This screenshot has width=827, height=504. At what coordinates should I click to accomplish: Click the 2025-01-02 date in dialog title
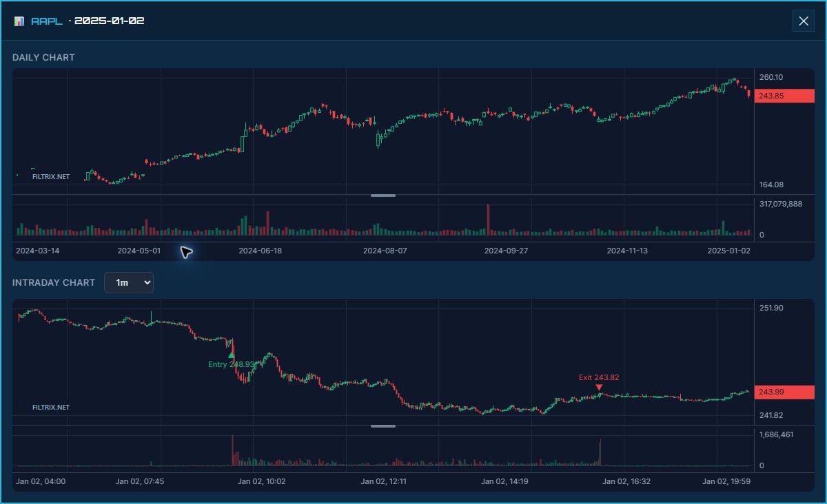pos(109,21)
